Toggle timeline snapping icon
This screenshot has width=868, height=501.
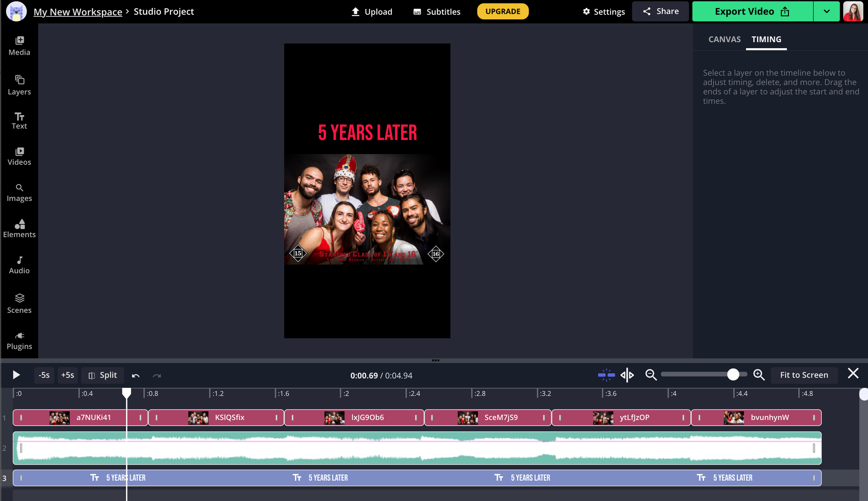tap(606, 375)
